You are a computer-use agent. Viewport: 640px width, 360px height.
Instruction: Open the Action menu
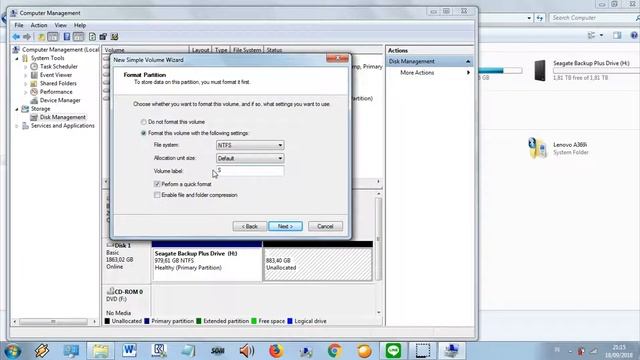tap(39, 25)
